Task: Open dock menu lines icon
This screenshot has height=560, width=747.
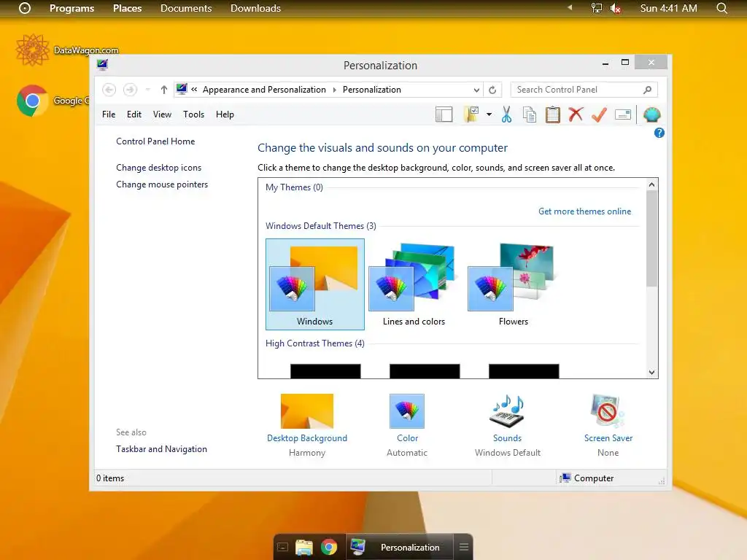Action: pos(463,547)
